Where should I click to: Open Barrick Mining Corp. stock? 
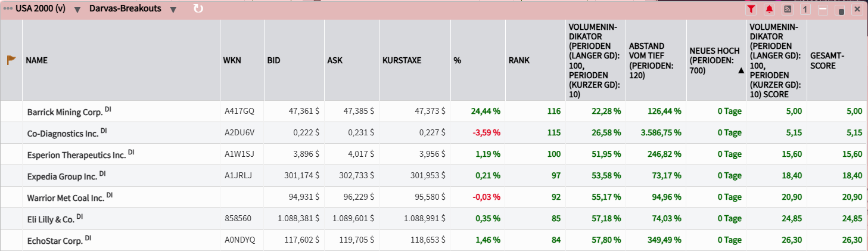(x=64, y=111)
